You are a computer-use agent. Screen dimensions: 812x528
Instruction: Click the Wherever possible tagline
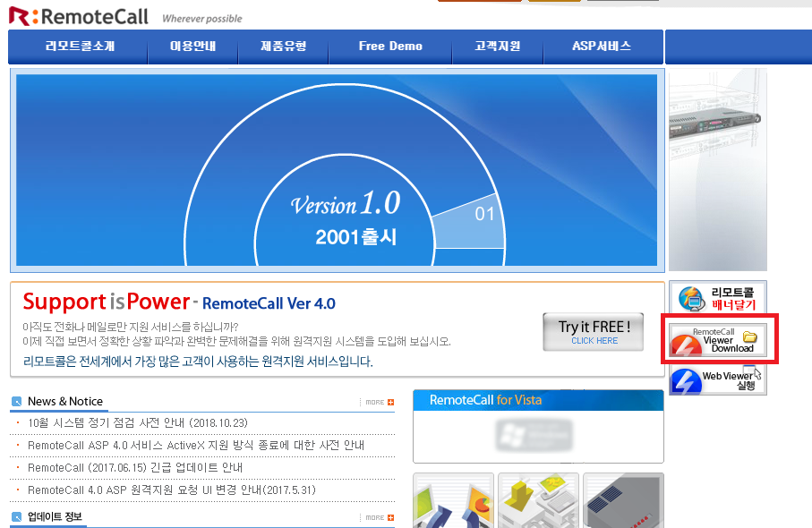pos(202,19)
